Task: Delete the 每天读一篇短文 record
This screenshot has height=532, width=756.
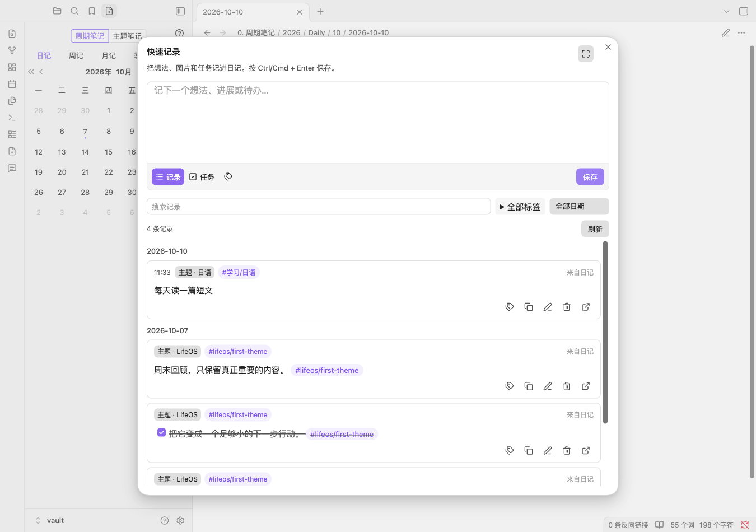Action: click(567, 307)
